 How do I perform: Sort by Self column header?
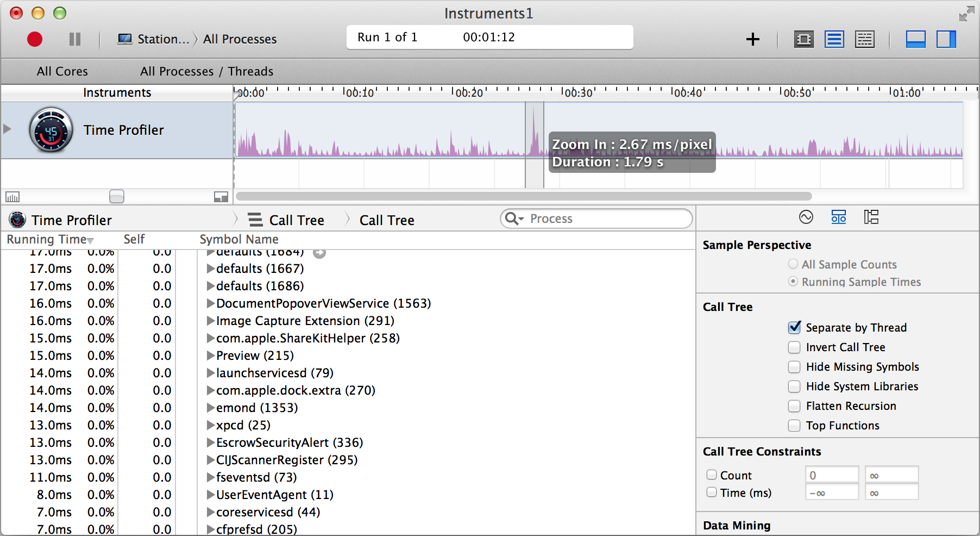pos(134,239)
